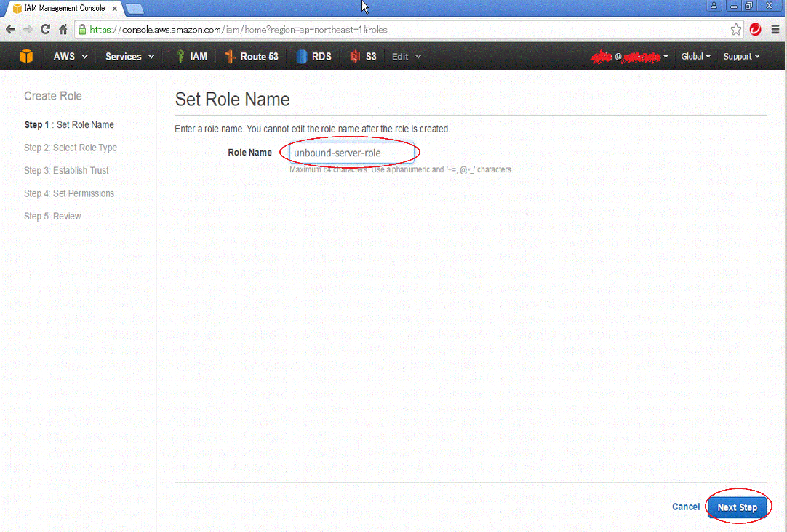Open the Global region selector
The width and height of the screenshot is (787, 532).
[695, 56]
